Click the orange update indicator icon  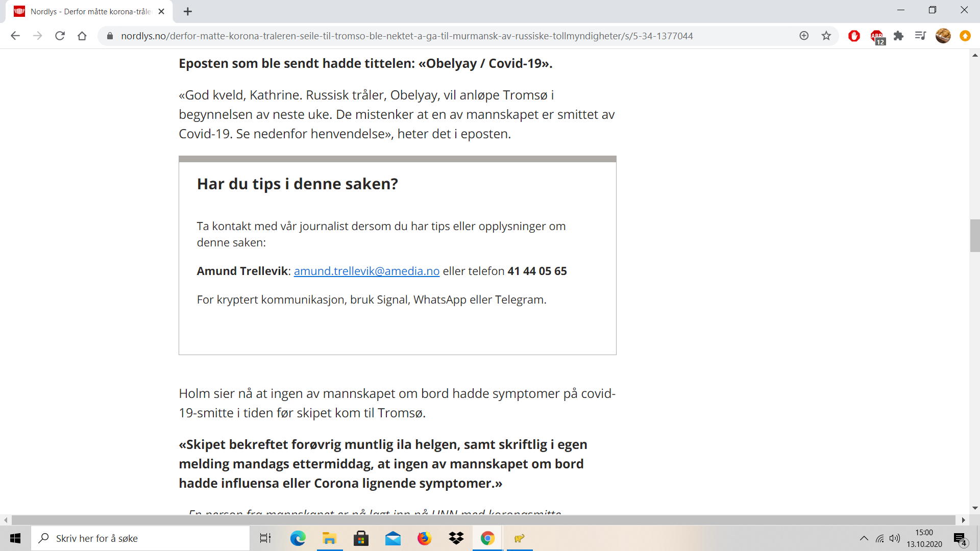tap(965, 36)
